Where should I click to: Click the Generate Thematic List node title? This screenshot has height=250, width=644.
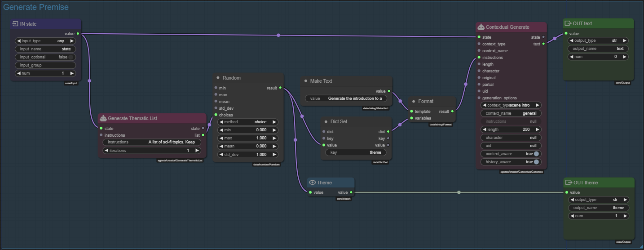[132, 118]
